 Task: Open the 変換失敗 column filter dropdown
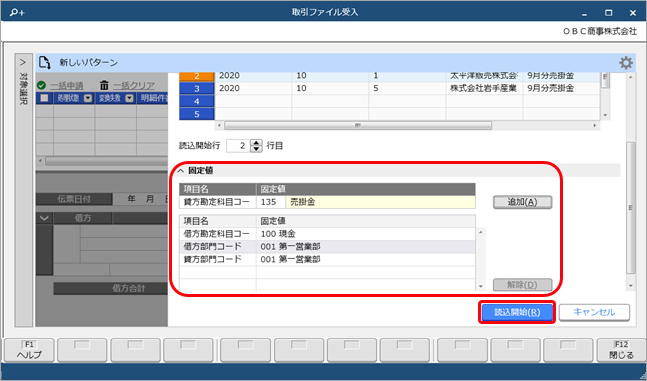pos(130,98)
